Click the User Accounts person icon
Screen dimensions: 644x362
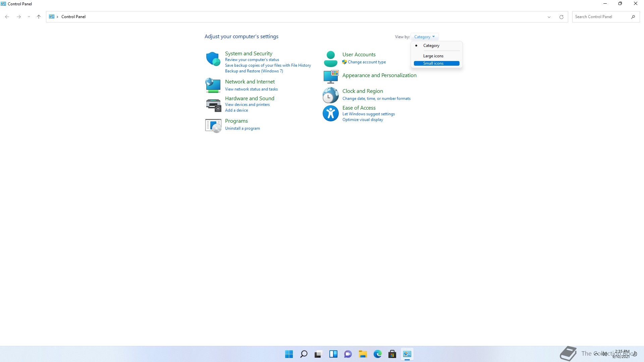pos(330,59)
